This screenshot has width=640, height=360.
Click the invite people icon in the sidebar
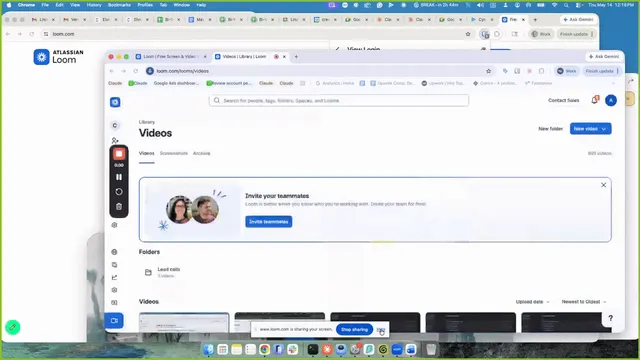(115, 140)
